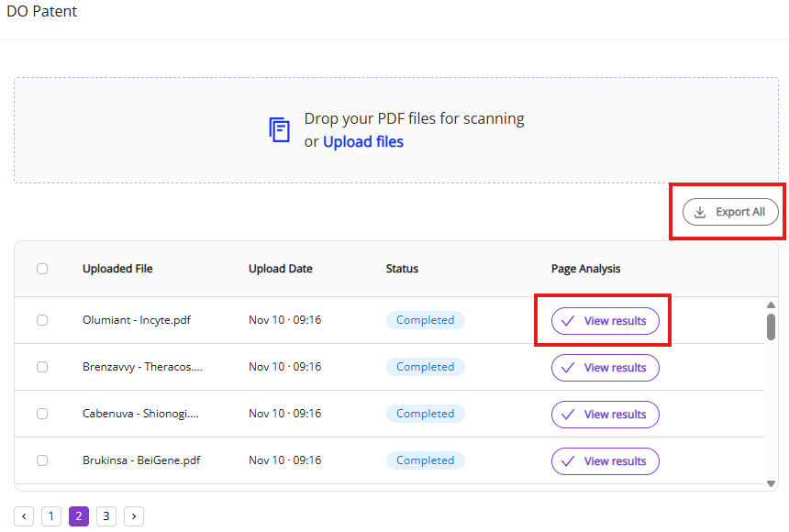This screenshot has height=532, width=789.
Task: Click the checkmark icon for Brukinsa results
Action: pos(568,461)
